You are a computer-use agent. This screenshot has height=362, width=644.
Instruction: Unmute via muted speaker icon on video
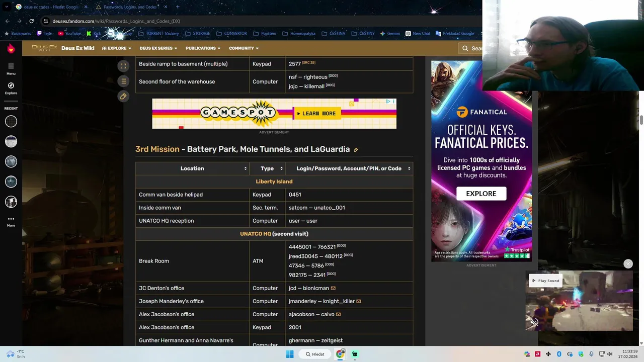[534, 322]
